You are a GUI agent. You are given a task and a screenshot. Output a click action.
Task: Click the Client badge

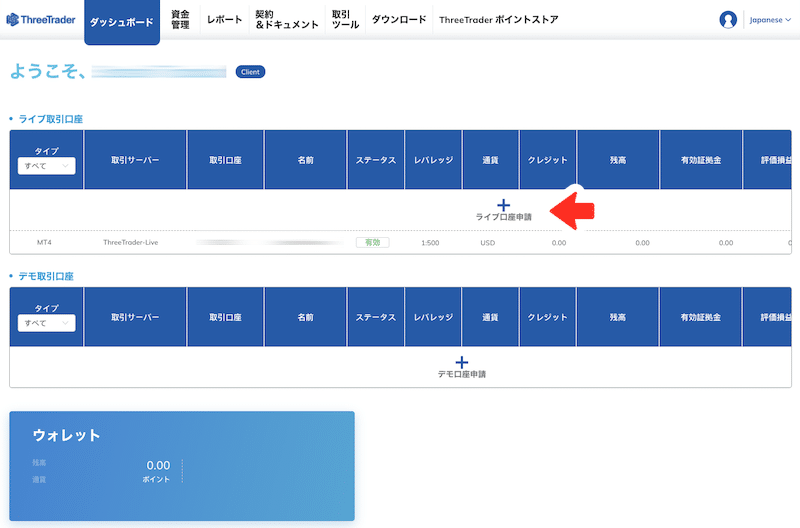(250, 72)
